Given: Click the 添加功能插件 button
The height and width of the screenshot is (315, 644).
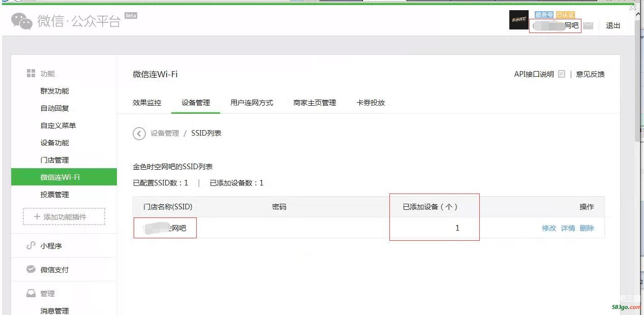Looking at the screenshot, I should [x=64, y=216].
